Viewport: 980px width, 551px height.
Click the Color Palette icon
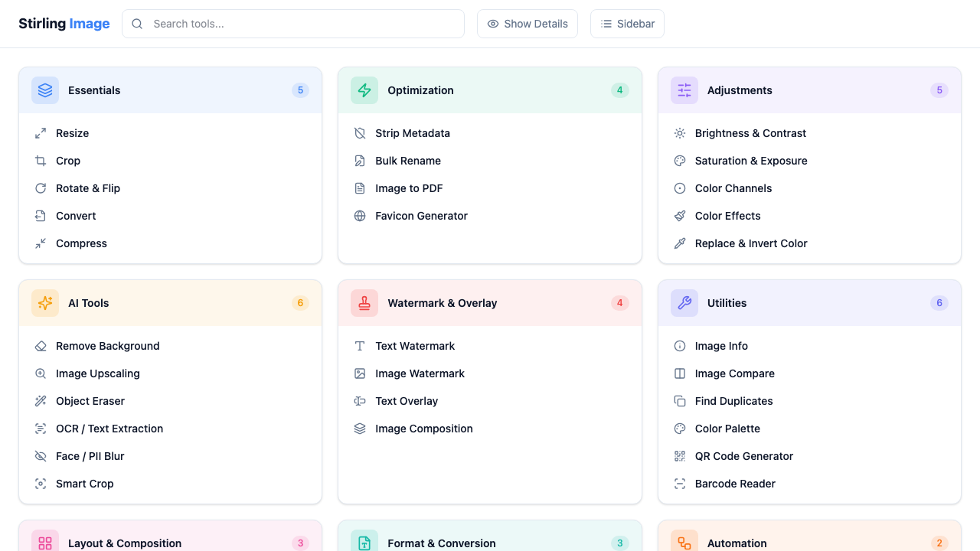(680, 429)
